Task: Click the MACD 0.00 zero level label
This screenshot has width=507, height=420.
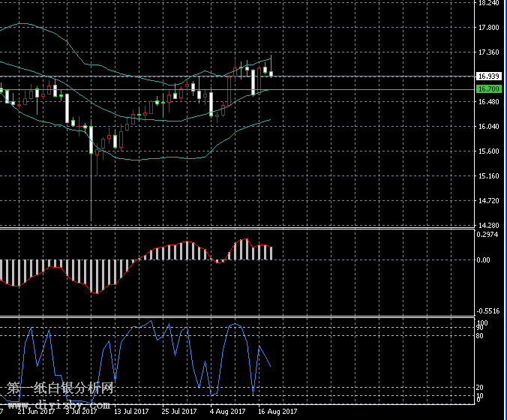Action: pos(485,260)
